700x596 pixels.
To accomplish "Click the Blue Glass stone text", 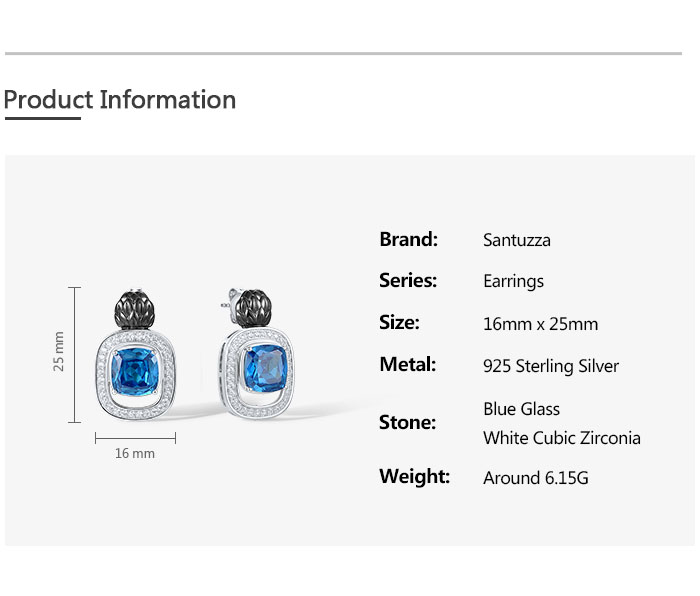I will [521, 409].
